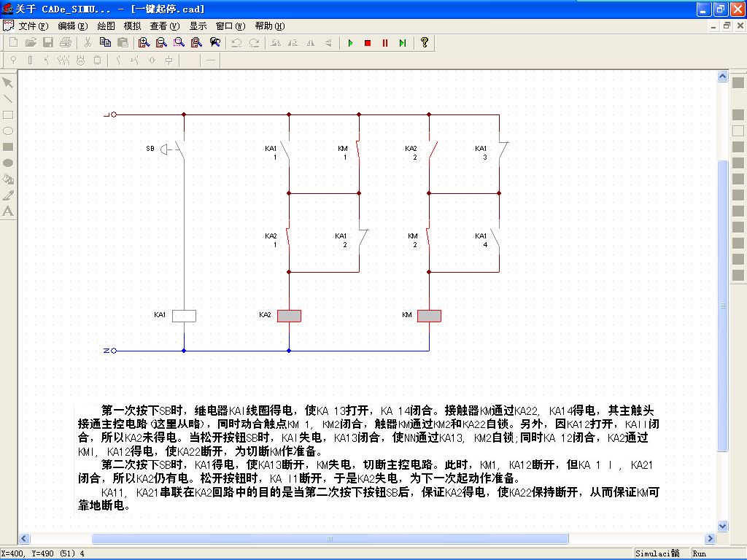Open help with the yellow question mark
Image resolution: width=747 pixels, height=560 pixels.
pos(425,43)
